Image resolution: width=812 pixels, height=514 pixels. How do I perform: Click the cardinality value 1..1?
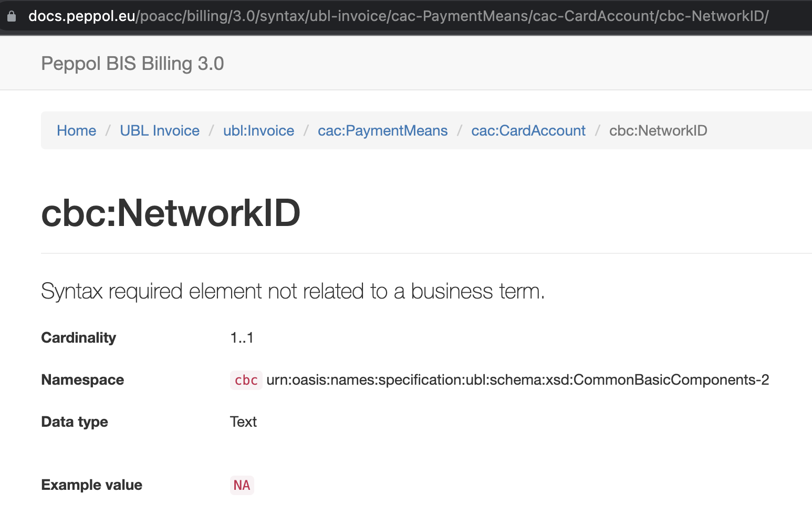pyautogui.click(x=242, y=337)
